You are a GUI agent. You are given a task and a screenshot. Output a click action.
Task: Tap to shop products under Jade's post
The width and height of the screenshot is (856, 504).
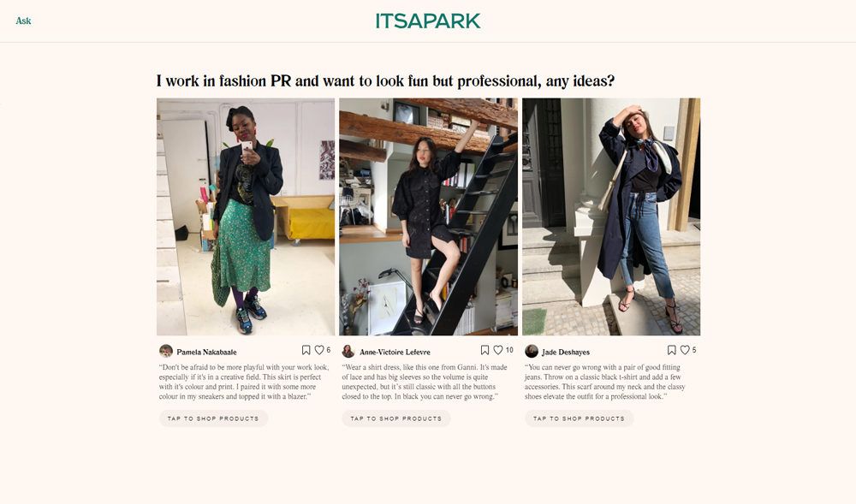[580, 418]
